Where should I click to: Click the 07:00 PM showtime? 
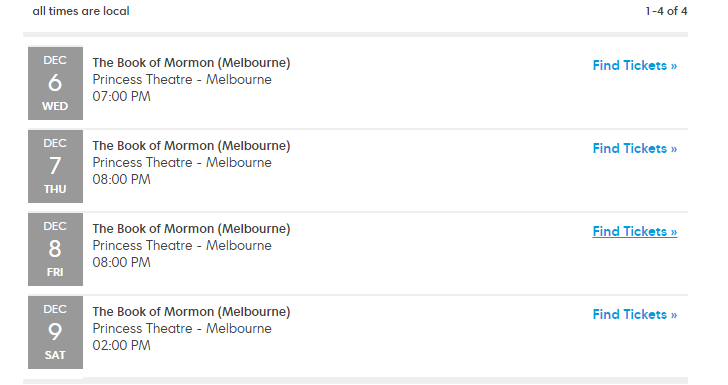122,97
